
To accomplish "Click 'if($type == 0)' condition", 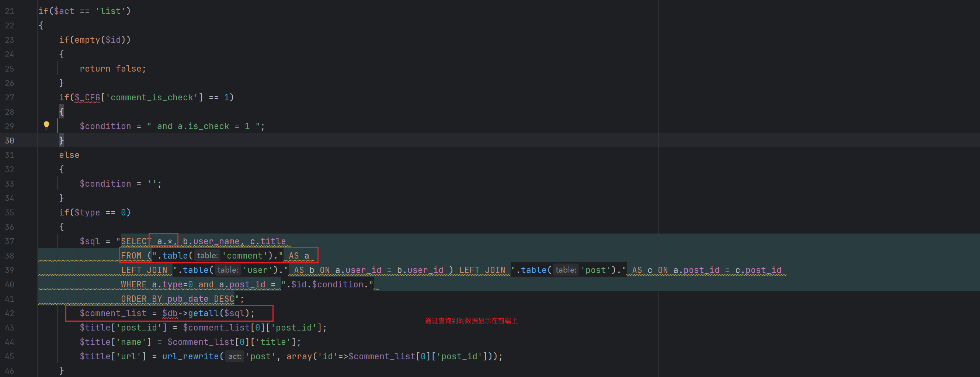I will point(95,212).
